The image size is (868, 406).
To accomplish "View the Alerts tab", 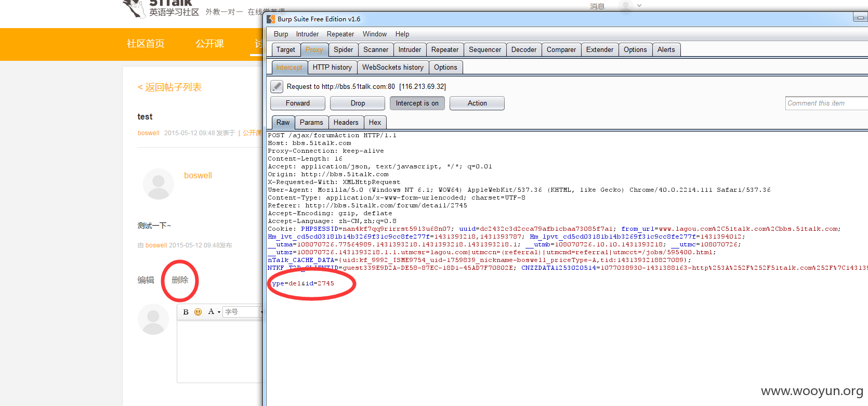I will point(666,49).
